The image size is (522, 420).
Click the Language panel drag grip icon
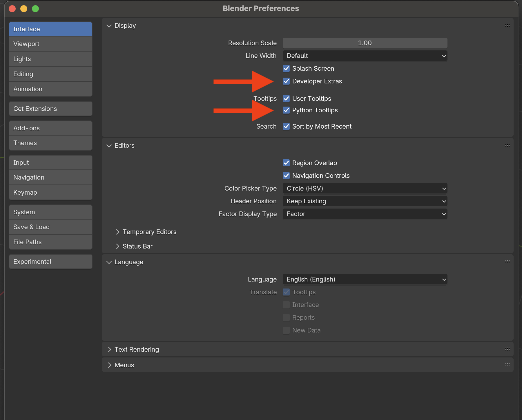(x=506, y=262)
